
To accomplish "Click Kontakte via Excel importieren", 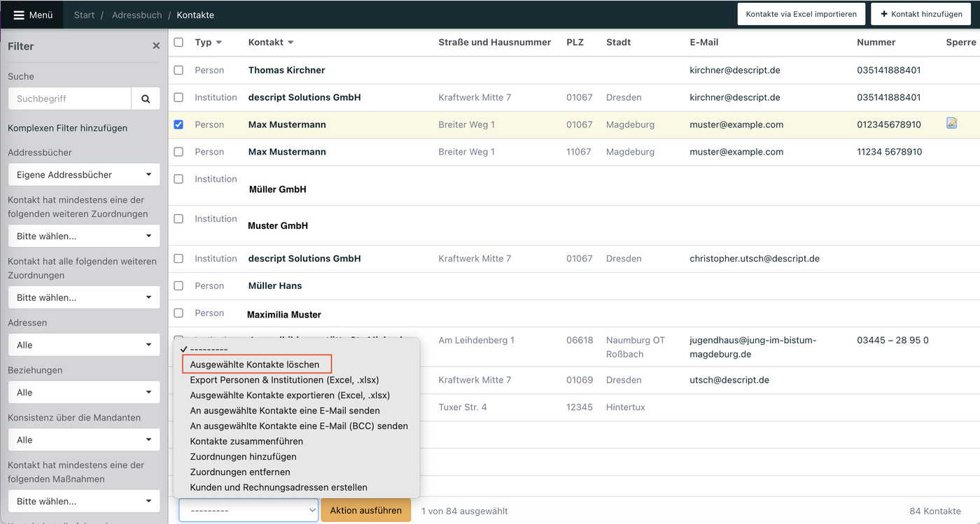I will [801, 14].
